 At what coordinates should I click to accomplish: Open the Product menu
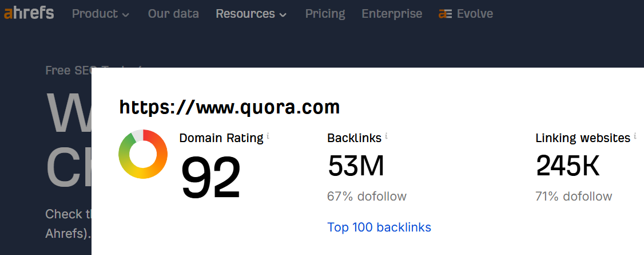101,14
